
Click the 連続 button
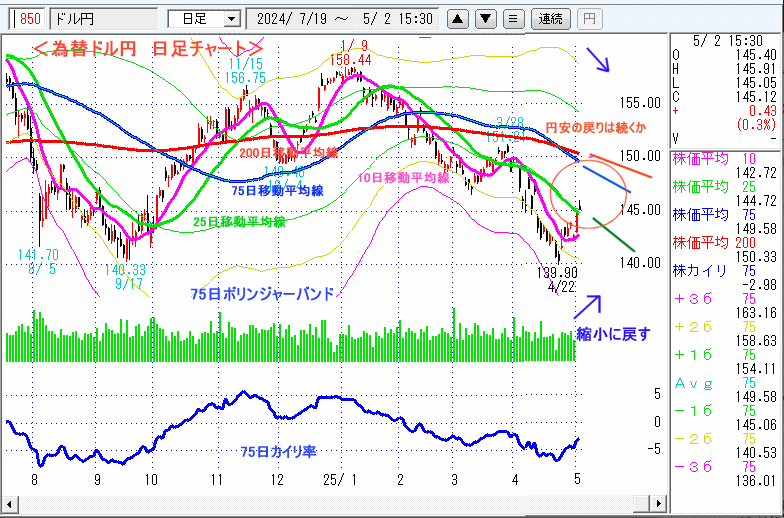(550, 20)
